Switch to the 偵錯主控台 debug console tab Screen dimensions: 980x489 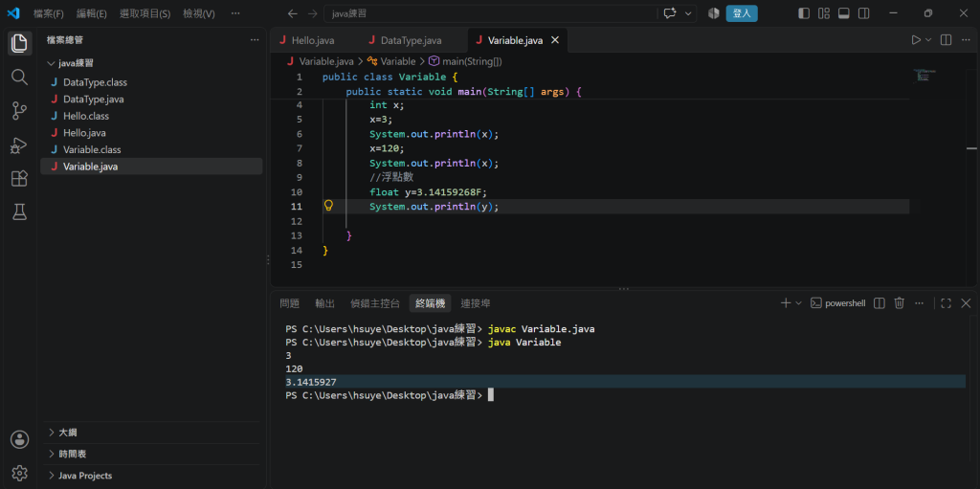(x=375, y=303)
